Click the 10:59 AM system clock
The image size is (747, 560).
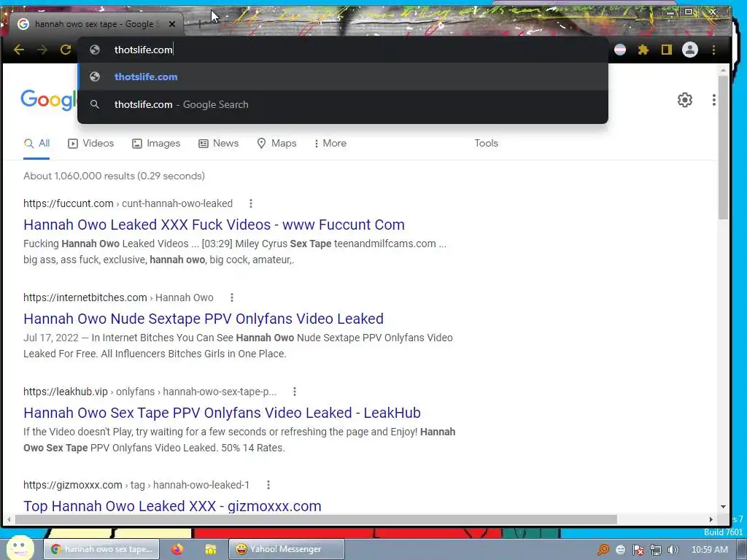(x=709, y=550)
